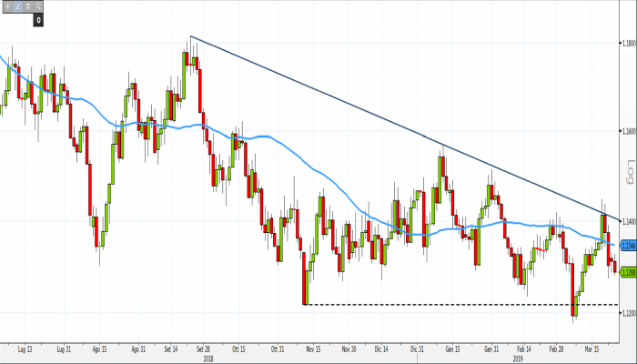Click the Gen 31 date label
Screen dimensions: 637x364
point(491,349)
